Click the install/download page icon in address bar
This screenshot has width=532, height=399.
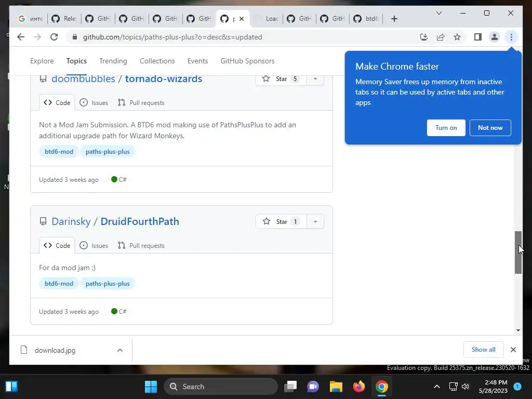click(x=424, y=37)
